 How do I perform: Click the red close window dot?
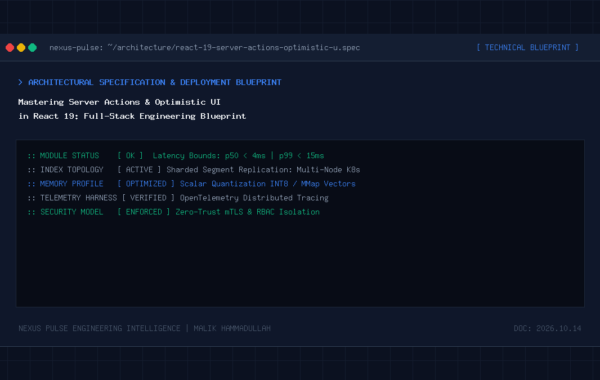point(10,47)
